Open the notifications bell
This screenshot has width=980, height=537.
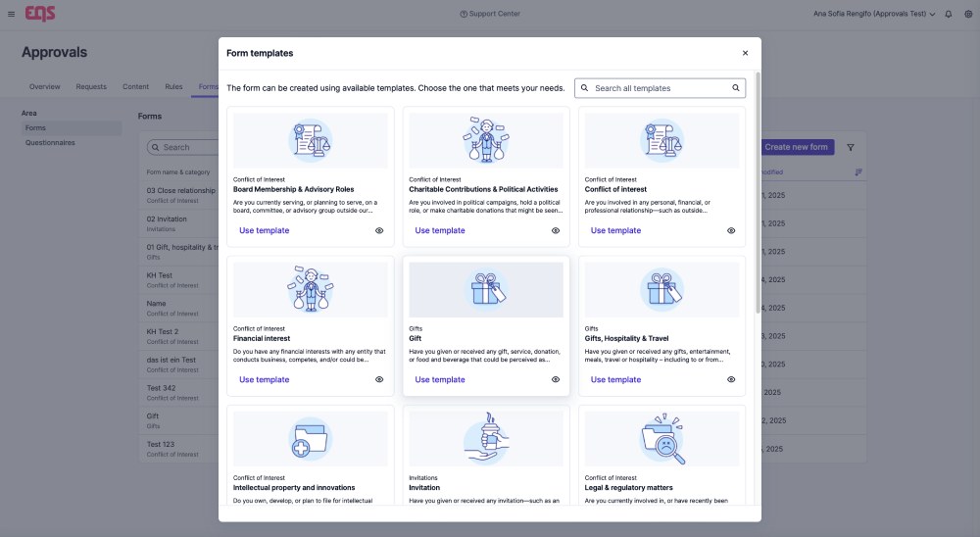[x=948, y=14]
